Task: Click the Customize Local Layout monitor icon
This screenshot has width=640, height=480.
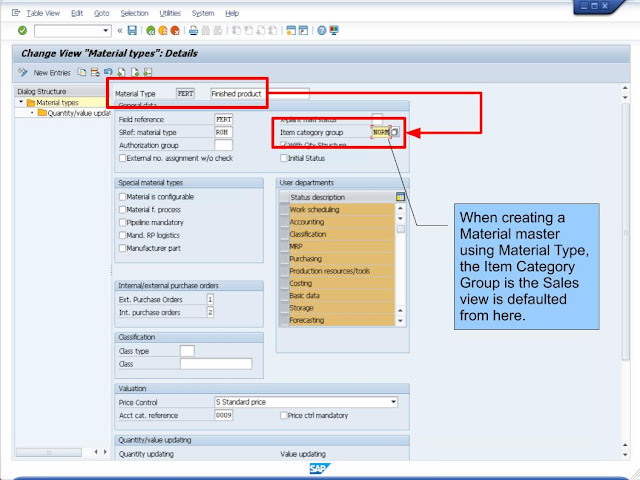Action: pos(334,30)
